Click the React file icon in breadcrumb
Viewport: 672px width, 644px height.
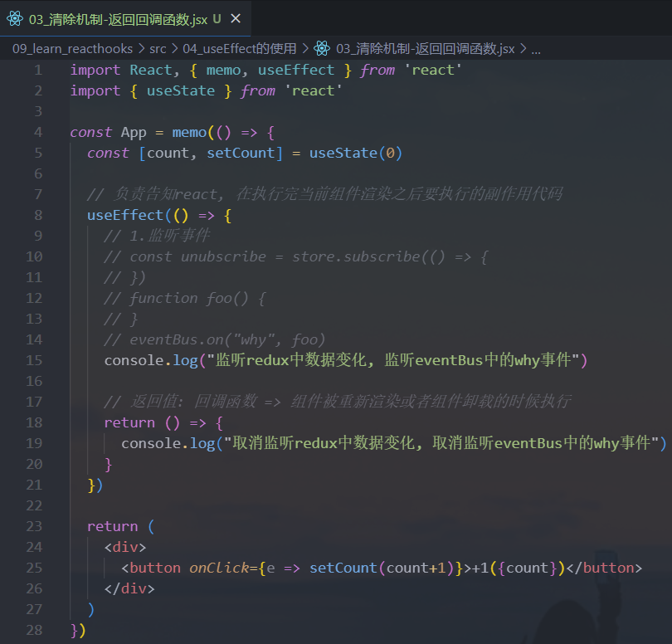[x=322, y=48]
